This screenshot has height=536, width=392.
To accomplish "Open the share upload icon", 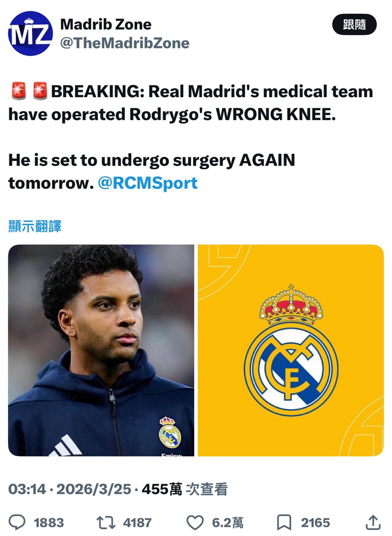I will point(373,522).
